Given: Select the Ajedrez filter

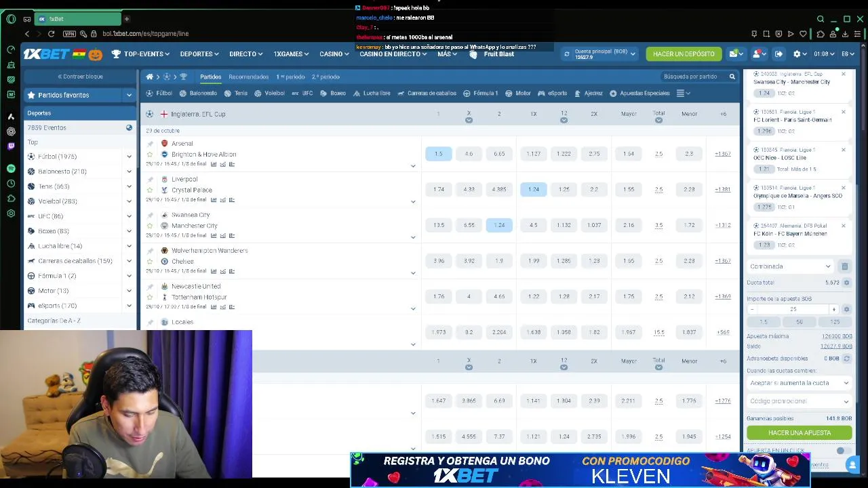Looking at the screenshot, I should pos(589,94).
